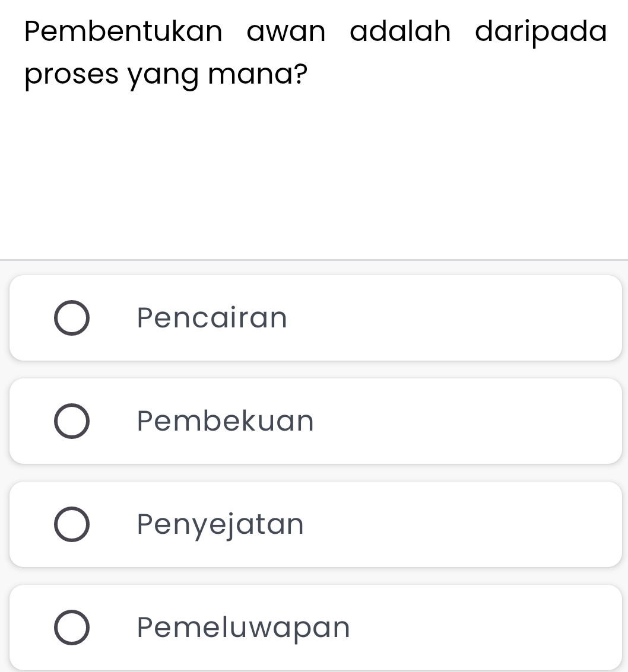Click the word "proses" in the question

click(72, 77)
